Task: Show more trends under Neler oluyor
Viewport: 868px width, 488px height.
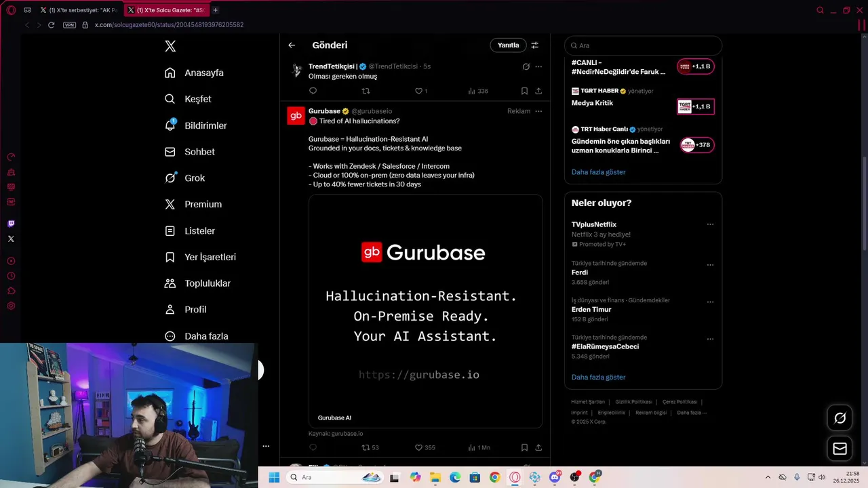Action: 598,377
